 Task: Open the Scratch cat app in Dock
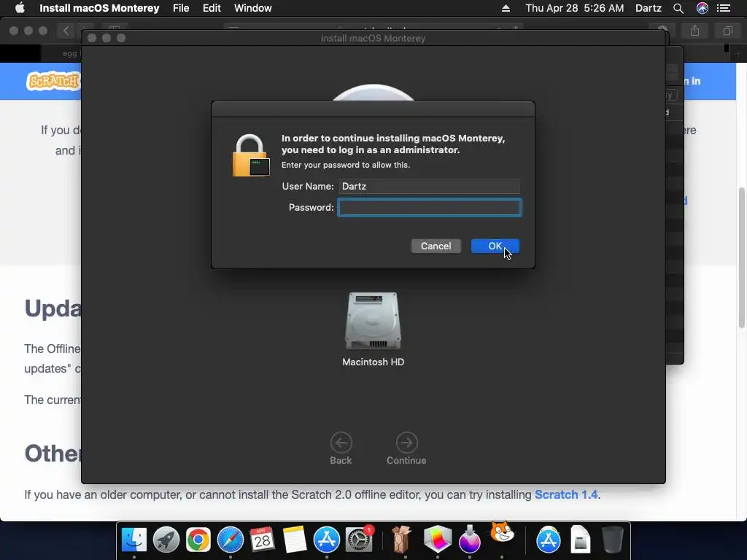pos(502,532)
